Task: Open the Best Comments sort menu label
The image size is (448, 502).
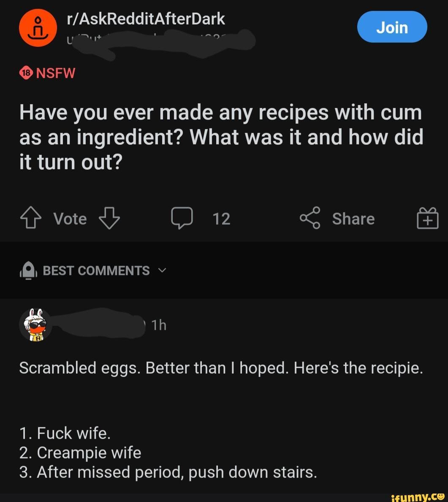Action: pos(96,271)
